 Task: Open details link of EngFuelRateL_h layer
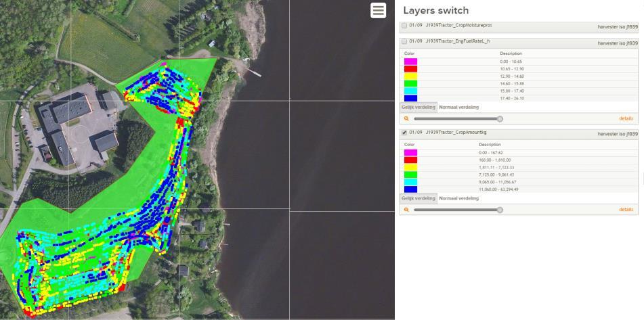626,118
